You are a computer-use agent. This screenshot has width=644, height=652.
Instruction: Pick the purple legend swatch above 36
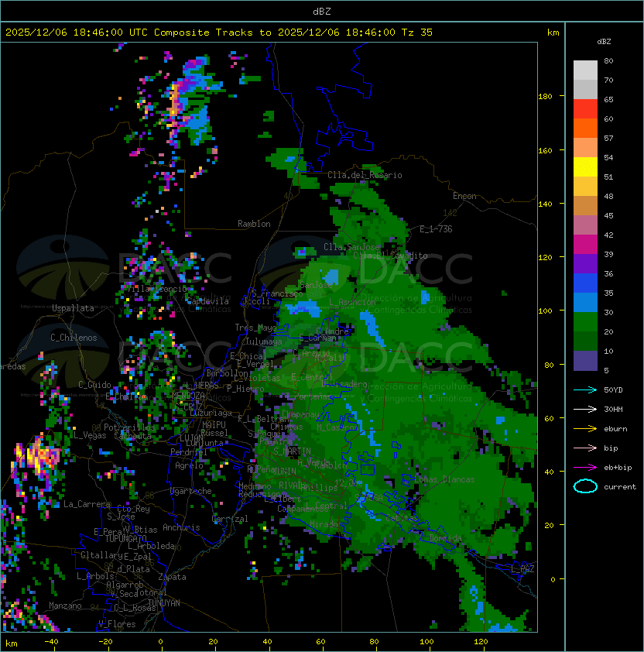(585, 264)
